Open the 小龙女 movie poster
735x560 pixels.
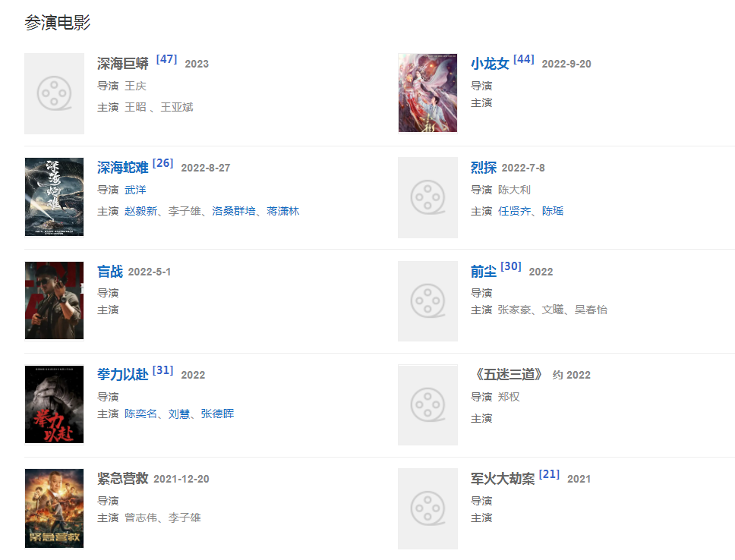tap(427, 93)
